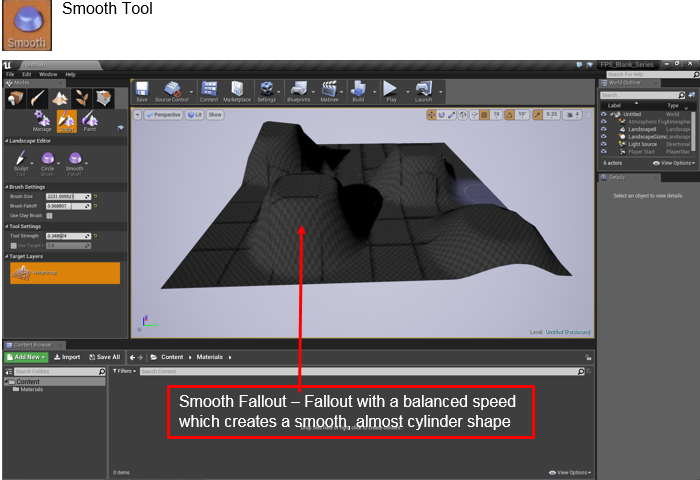Open the Settings toolbar button
This screenshot has height=480, width=700.
click(x=267, y=92)
